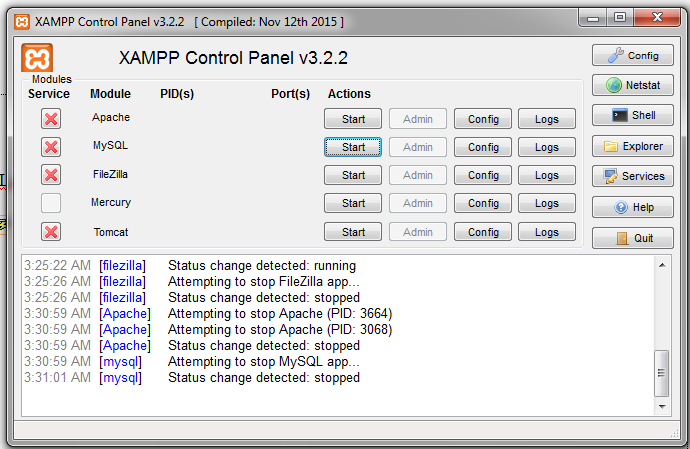Click the large orange XAMPP logo
Screen dimensions: 690x449
point(37,58)
